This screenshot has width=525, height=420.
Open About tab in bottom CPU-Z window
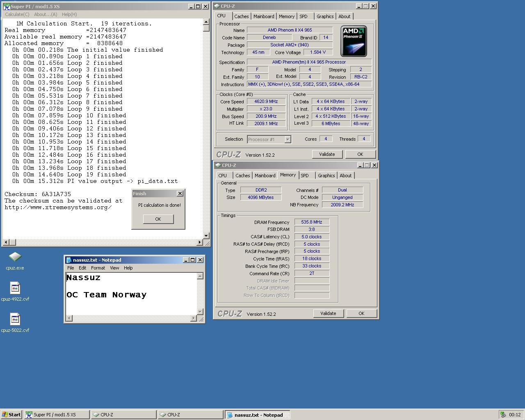tap(346, 176)
